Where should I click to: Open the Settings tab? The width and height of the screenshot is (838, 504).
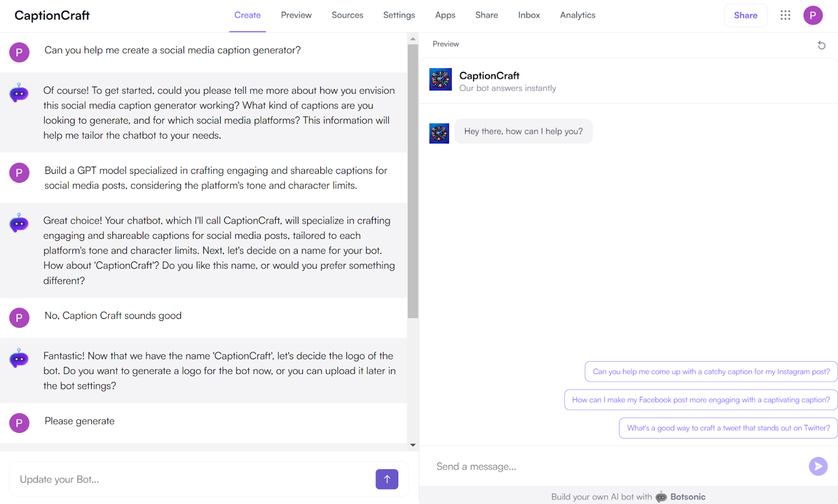399,15
